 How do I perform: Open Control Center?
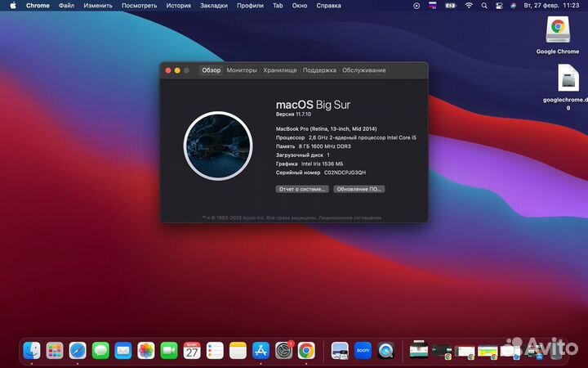click(x=499, y=6)
